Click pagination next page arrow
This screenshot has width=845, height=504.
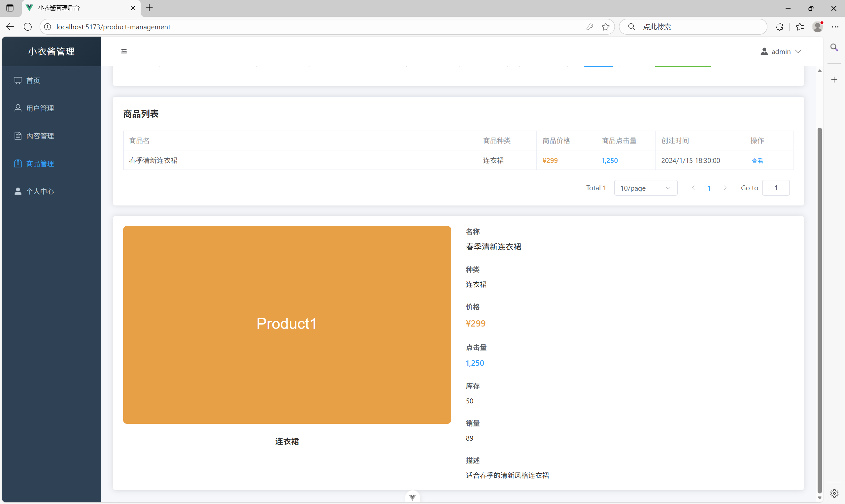point(725,188)
